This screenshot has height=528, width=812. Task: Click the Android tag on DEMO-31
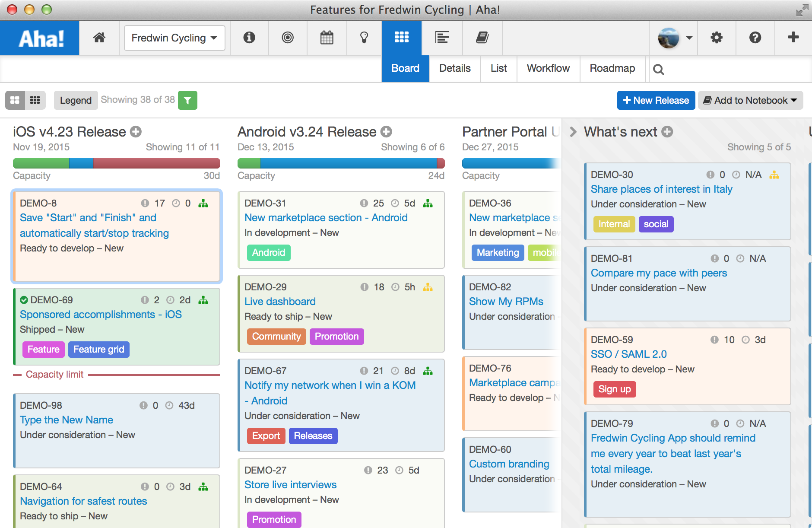269,253
